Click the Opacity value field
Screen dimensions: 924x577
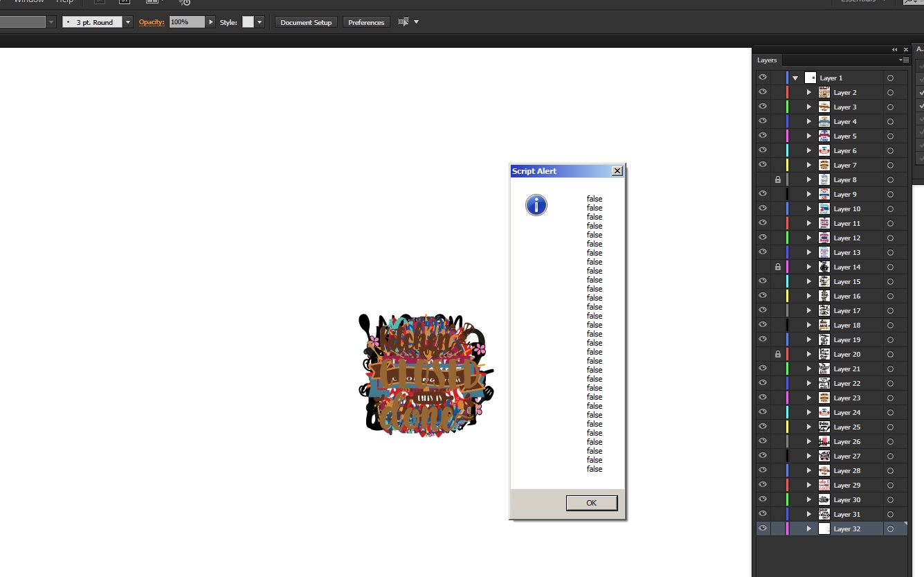pyautogui.click(x=186, y=22)
